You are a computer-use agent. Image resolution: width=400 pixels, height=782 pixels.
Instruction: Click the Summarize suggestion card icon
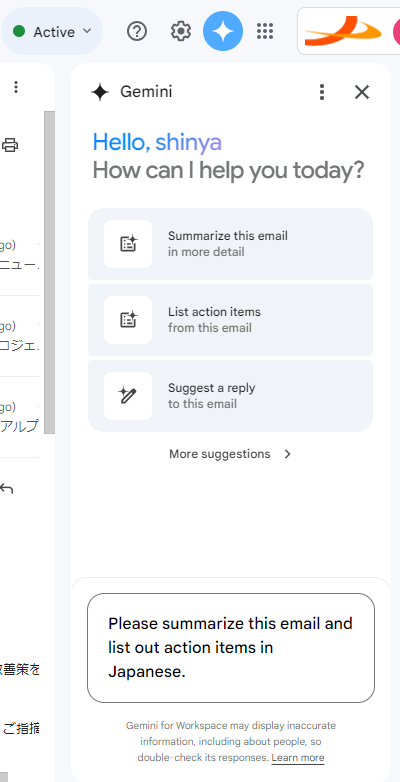click(x=128, y=244)
